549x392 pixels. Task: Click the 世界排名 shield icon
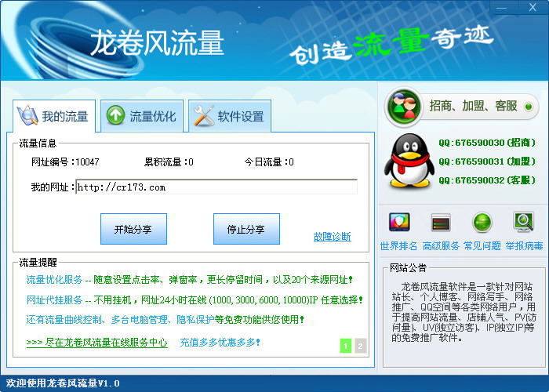point(399,222)
